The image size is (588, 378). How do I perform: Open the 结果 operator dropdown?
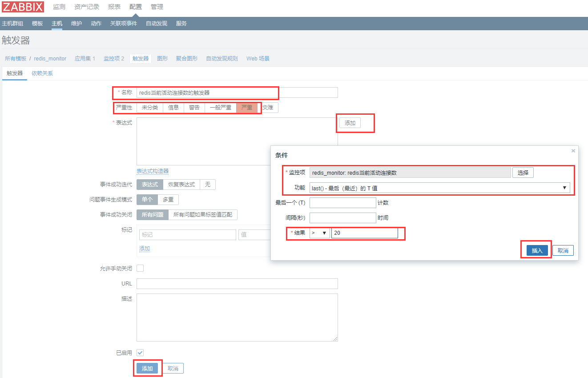[320, 233]
